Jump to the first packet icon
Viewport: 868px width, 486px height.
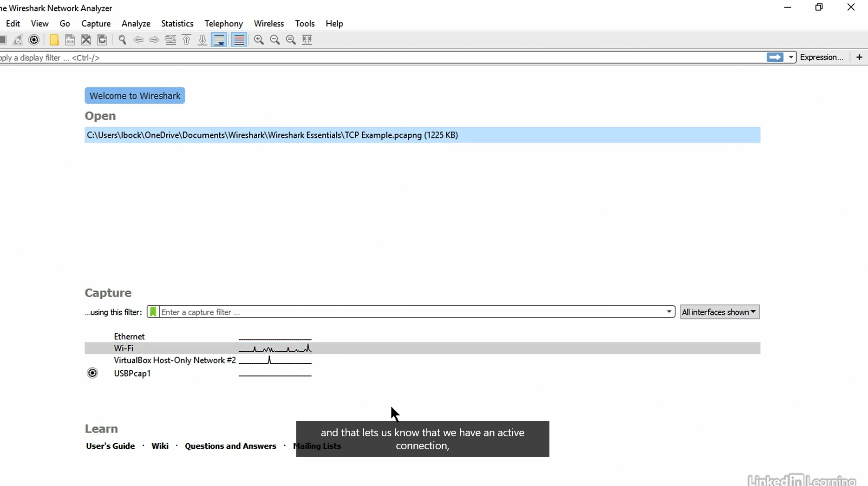click(x=187, y=40)
